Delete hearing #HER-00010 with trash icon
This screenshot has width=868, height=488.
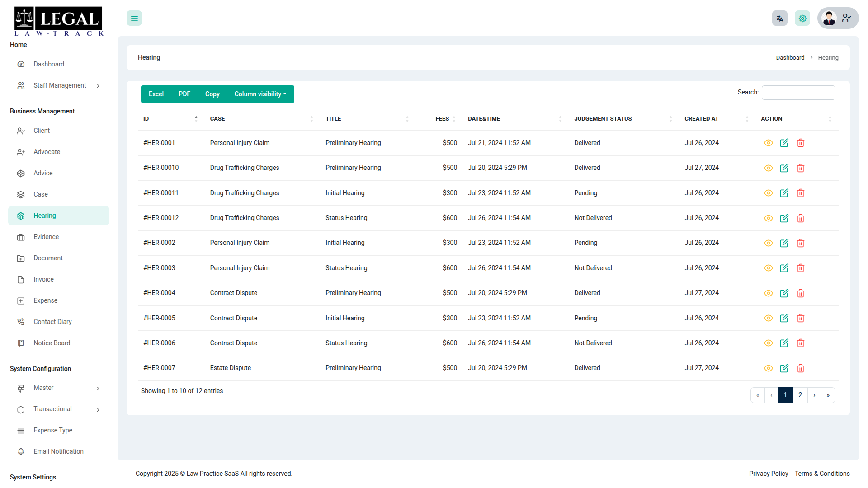coord(801,168)
